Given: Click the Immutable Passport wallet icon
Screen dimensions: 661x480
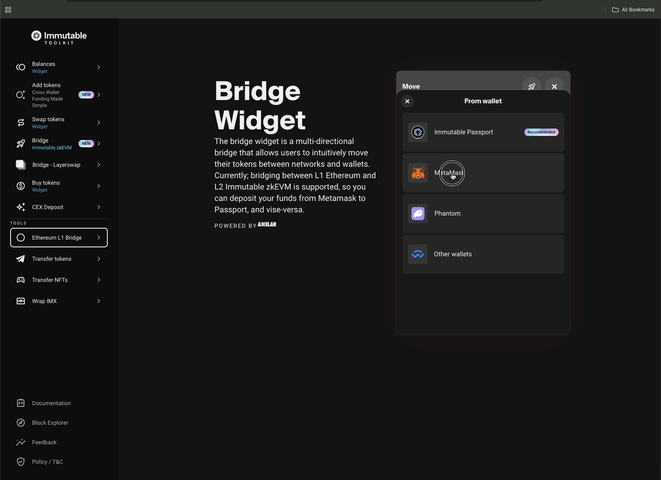Looking at the screenshot, I should tap(418, 132).
